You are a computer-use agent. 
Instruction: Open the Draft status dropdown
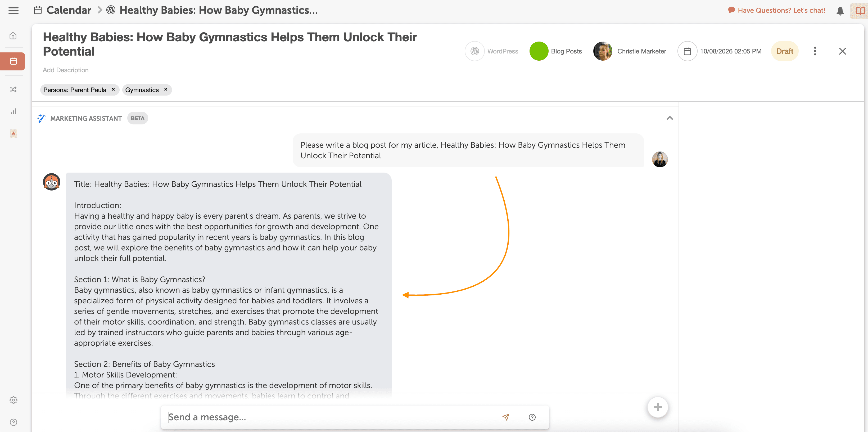tap(784, 51)
